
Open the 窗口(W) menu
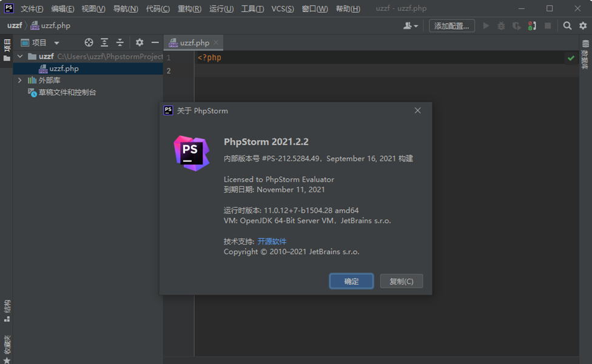[314, 8]
